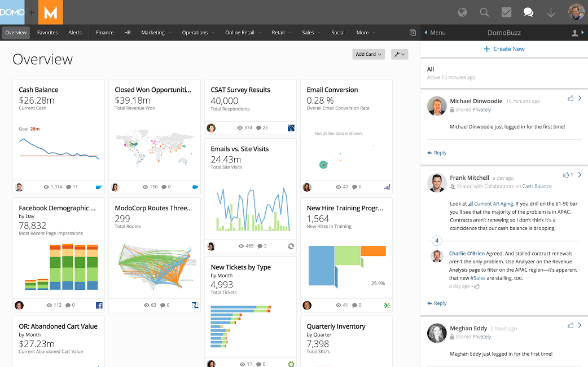Click New Hire Training green source icon
588x367 pixels.
[x=387, y=305]
